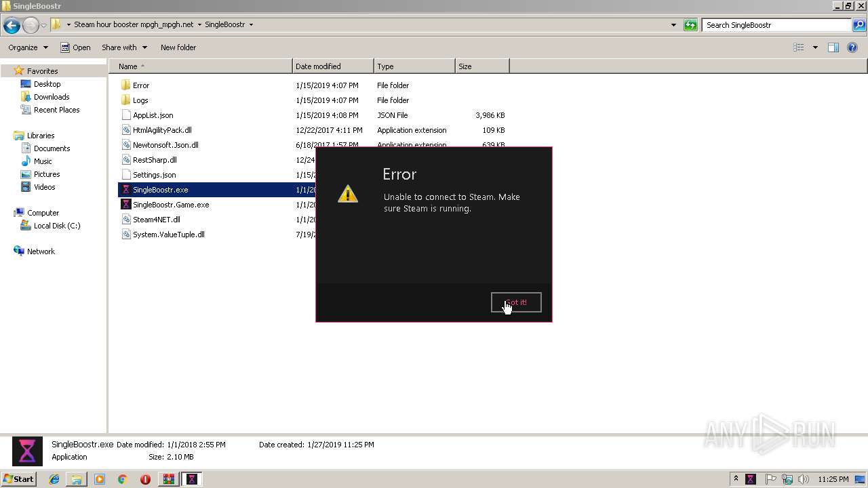Expand the view options dropdown arrow
Screen dimensions: 868x488
click(x=815, y=47)
